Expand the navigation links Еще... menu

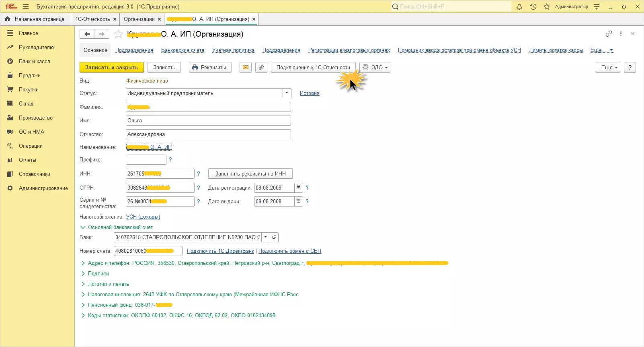coord(602,50)
